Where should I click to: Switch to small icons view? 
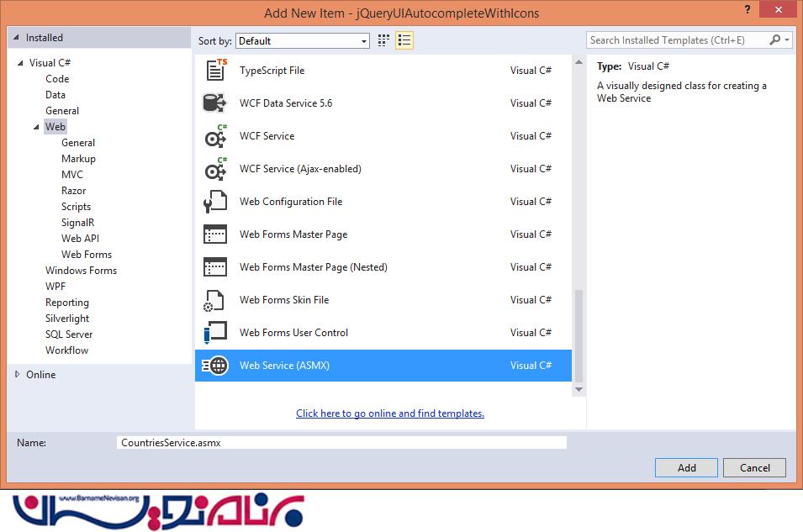click(x=384, y=40)
